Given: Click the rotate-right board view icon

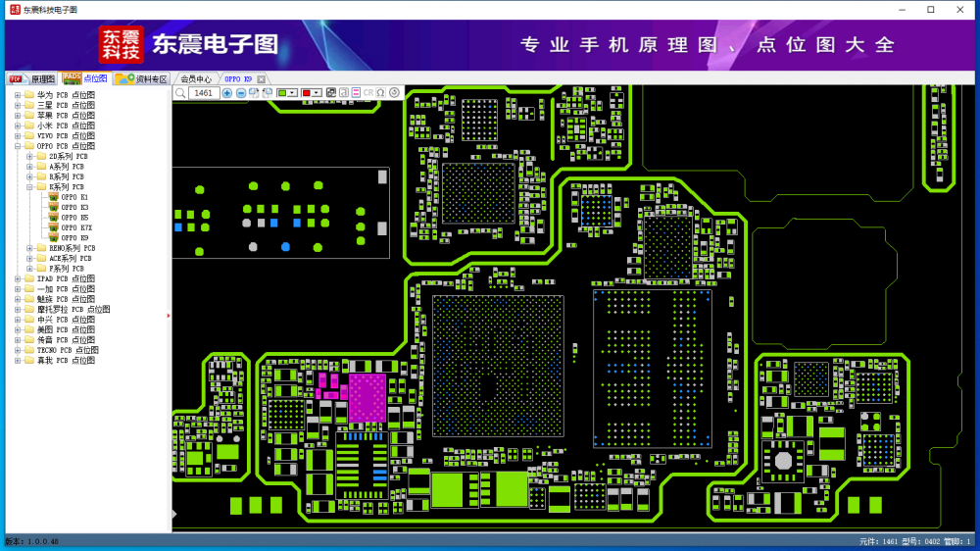Looking at the screenshot, I should coord(254,93).
